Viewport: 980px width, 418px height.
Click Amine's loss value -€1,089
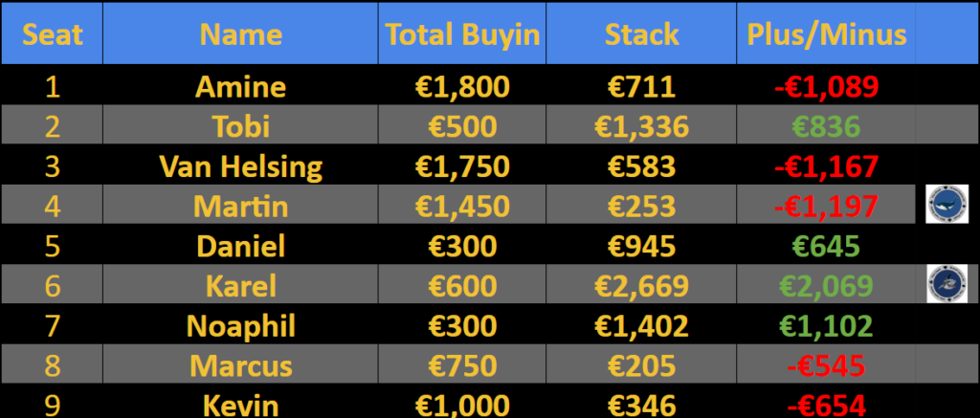826,87
